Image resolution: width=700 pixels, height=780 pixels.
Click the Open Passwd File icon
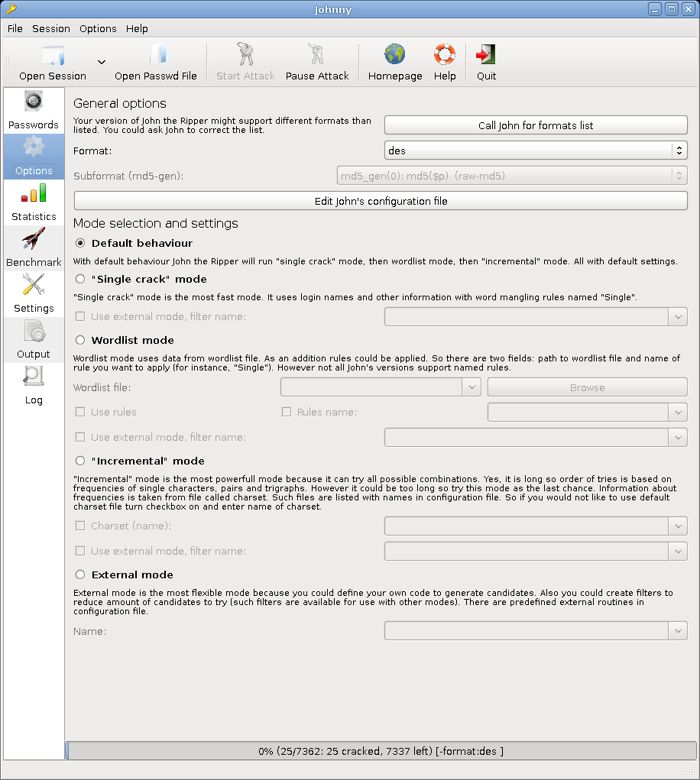click(x=157, y=54)
